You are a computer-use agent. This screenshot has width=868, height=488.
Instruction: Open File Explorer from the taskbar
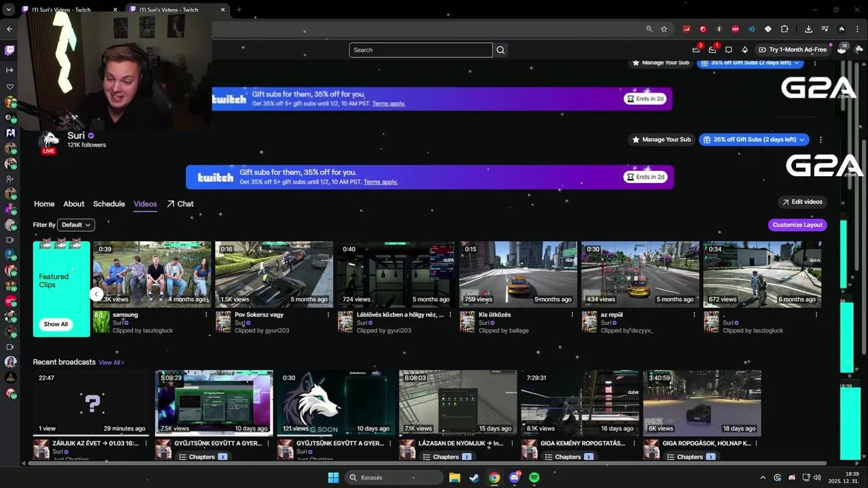coord(454,478)
